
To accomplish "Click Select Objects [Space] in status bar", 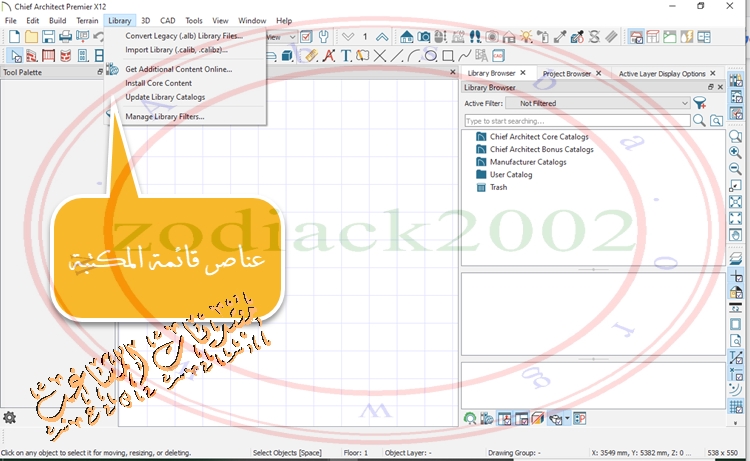I will 287,452.
